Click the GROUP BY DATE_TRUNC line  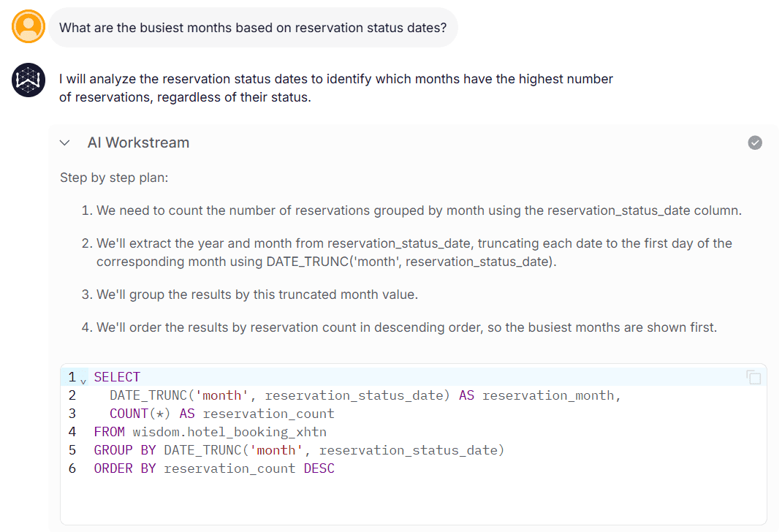tap(299, 450)
